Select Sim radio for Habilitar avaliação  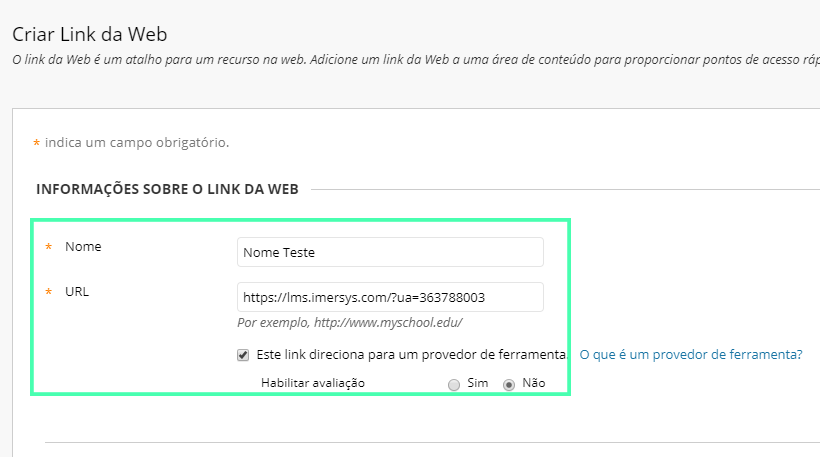tap(454, 385)
